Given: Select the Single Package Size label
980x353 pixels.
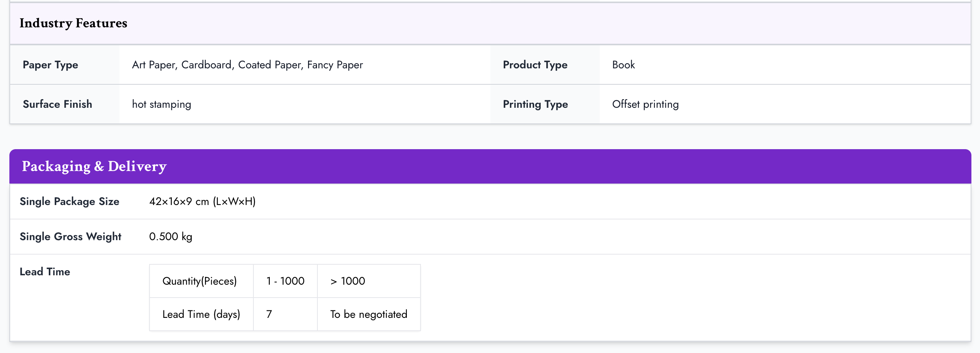Looking at the screenshot, I should click(69, 201).
